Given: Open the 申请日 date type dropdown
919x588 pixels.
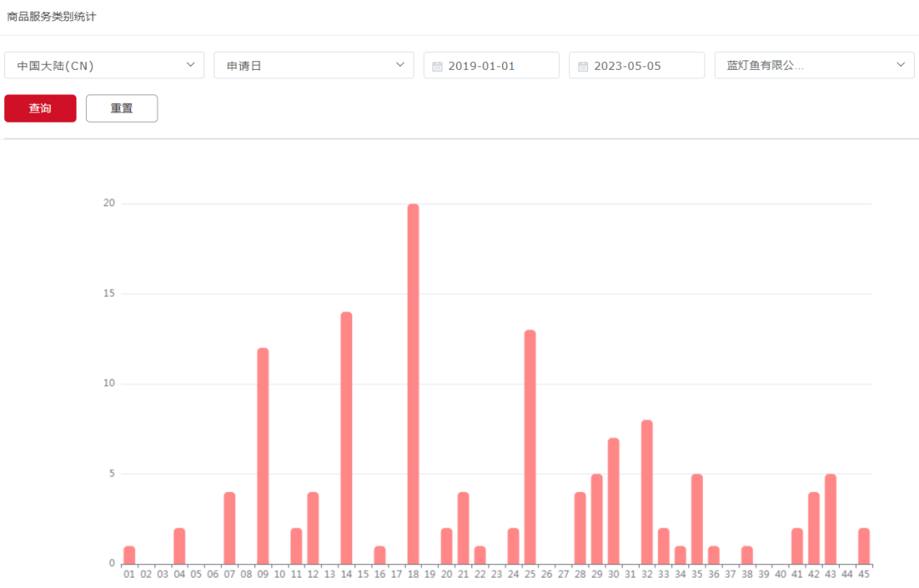Looking at the screenshot, I should (313, 66).
